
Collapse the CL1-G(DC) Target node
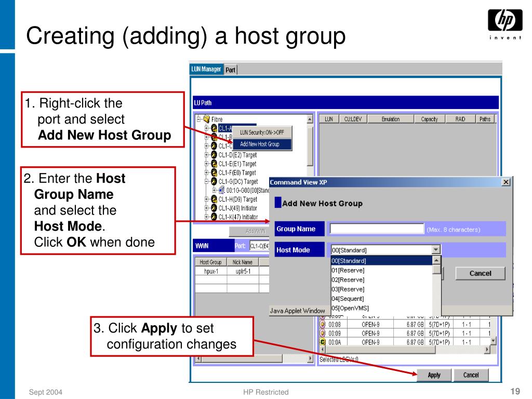[206, 181]
